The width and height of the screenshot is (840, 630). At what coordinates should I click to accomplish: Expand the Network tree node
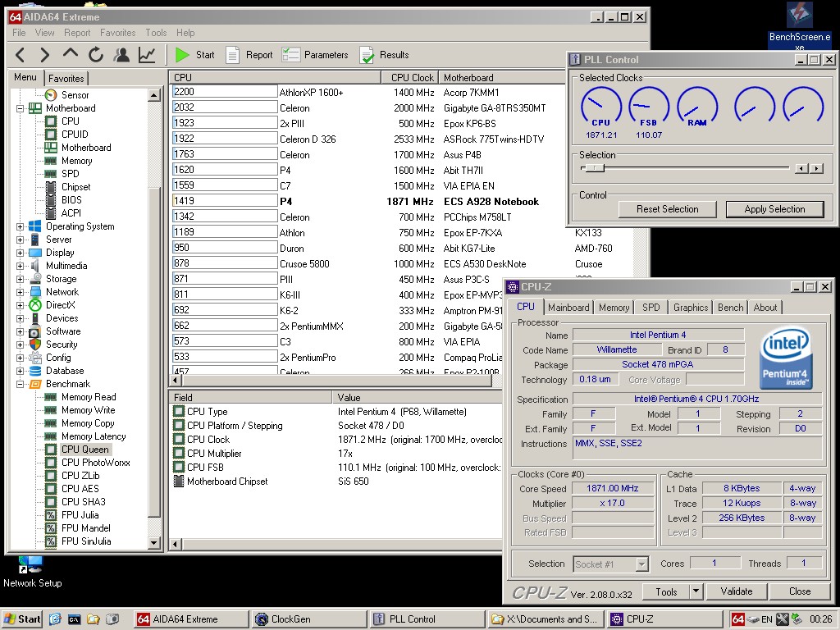click(x=21, y=292)
